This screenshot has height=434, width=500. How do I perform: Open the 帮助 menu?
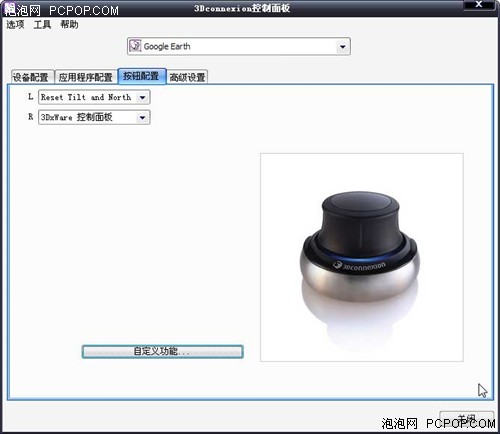pyautogui.click(x=69, y=24)
